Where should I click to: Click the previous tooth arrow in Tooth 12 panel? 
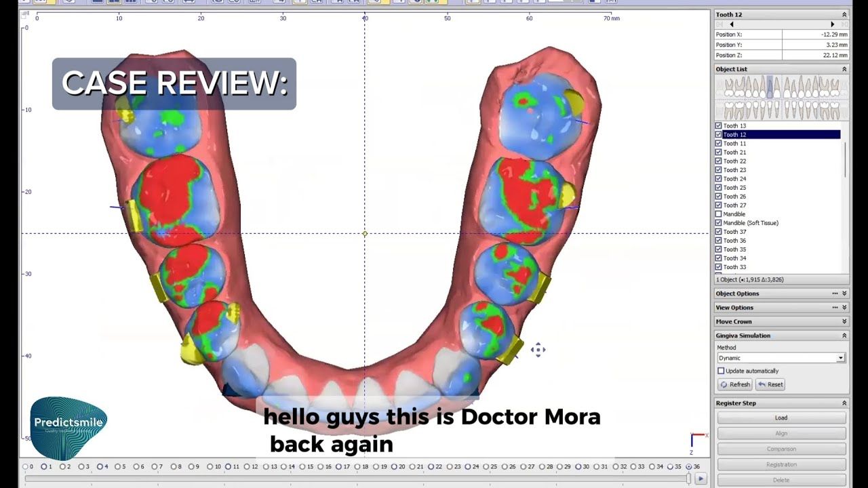[731, 24]
